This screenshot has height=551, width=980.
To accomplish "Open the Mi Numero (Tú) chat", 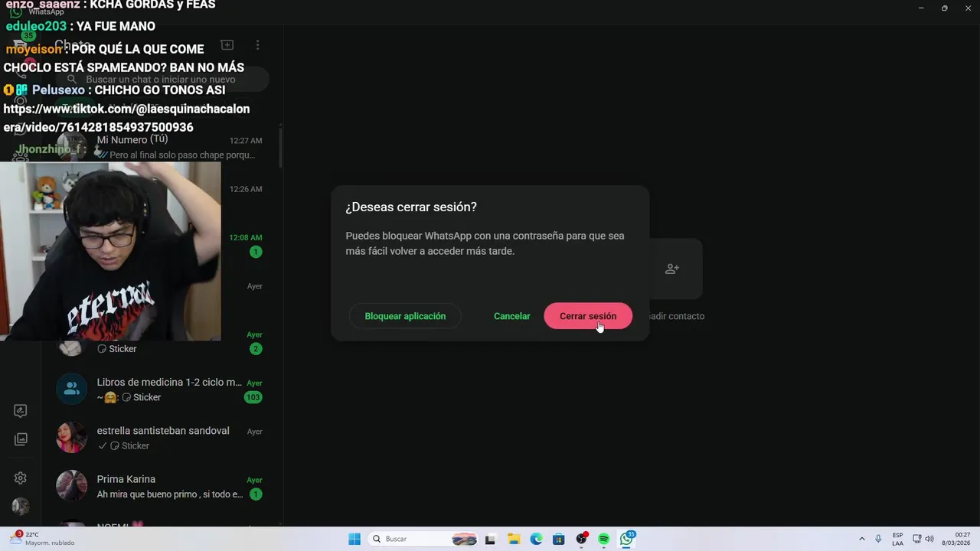I will [162, 147].
